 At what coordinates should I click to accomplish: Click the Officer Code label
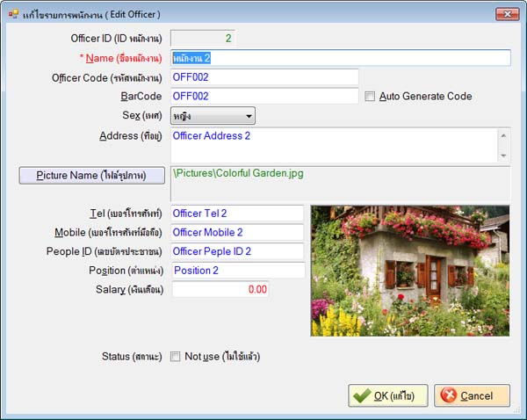pyautogui.click(x=106, y=78)
